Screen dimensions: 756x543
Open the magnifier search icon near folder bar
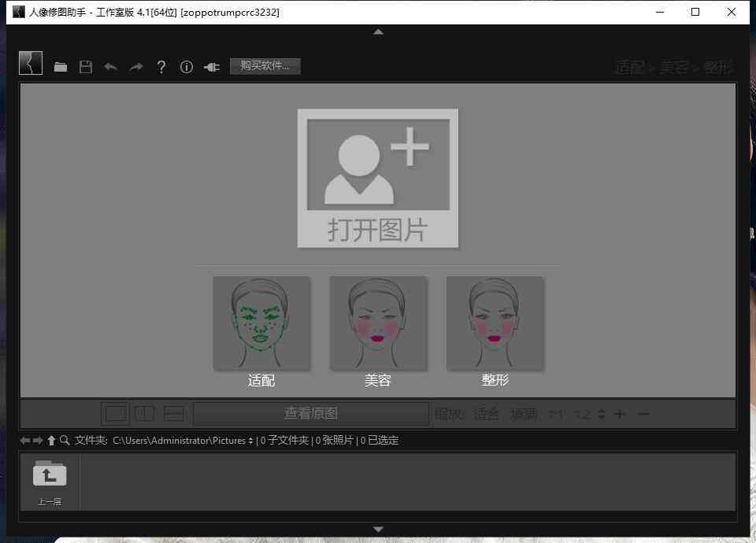(x=65, y=440)
